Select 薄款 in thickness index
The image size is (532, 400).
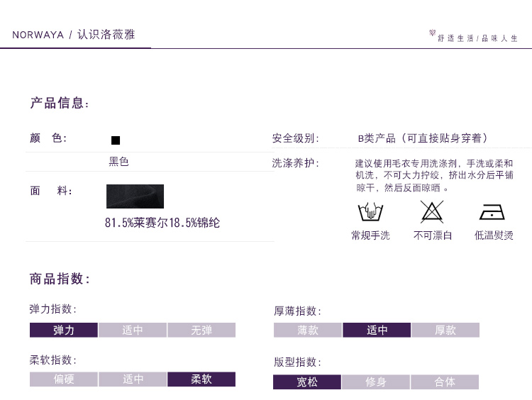[308, 330]
